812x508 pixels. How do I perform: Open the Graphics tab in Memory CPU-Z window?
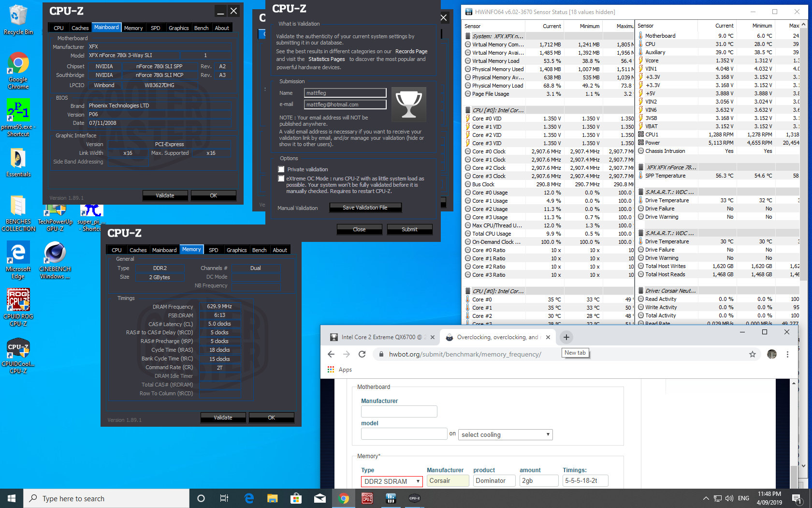coord(237,250)
